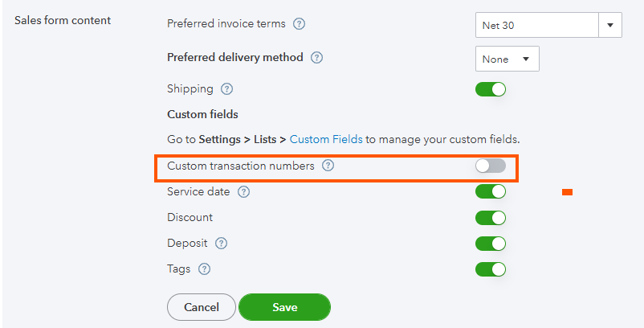Viewport: 644px width, 328px height.
Task: Click the green Save button
Action: (x=284, y=307)
